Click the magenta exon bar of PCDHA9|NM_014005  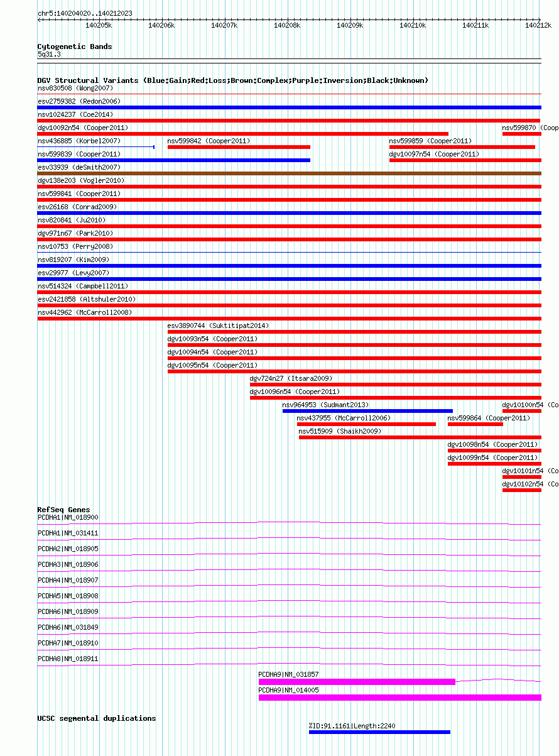400,698
